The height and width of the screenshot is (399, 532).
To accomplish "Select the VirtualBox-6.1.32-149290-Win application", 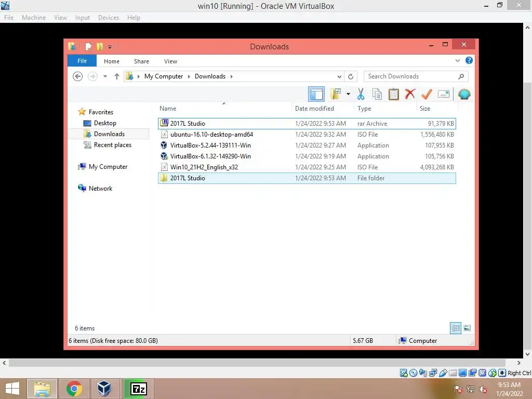I will tap(307, 156).
